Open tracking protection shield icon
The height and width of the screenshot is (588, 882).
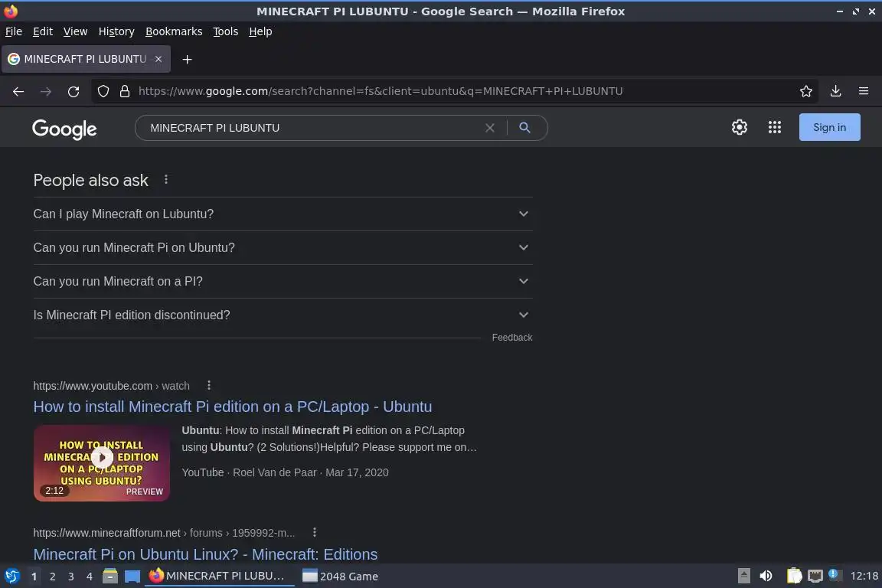click(x=103, y=91)
